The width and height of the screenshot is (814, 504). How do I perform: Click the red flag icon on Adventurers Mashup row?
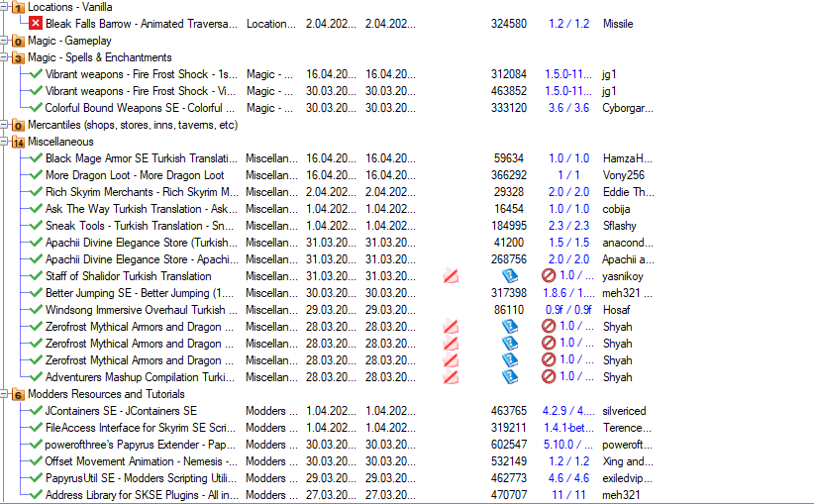point(451,377)
